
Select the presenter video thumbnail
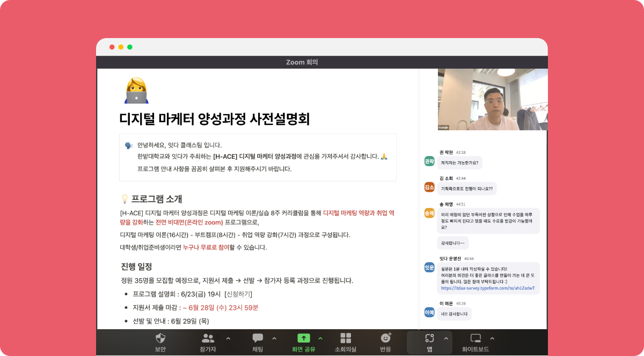point(493,99)
